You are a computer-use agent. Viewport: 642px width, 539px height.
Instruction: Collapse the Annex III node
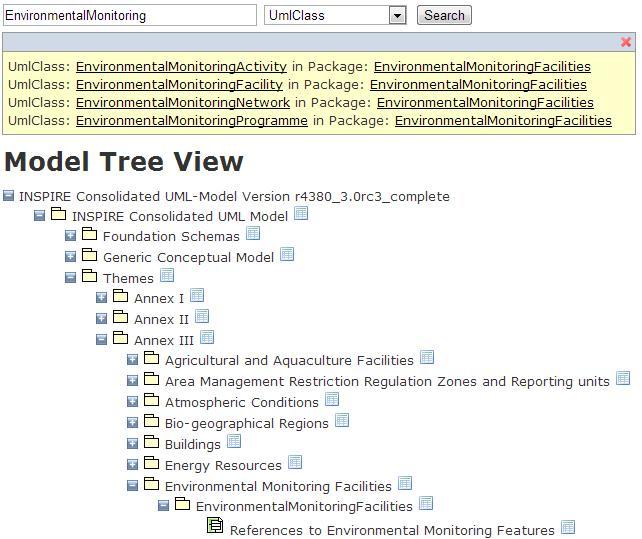102,340
